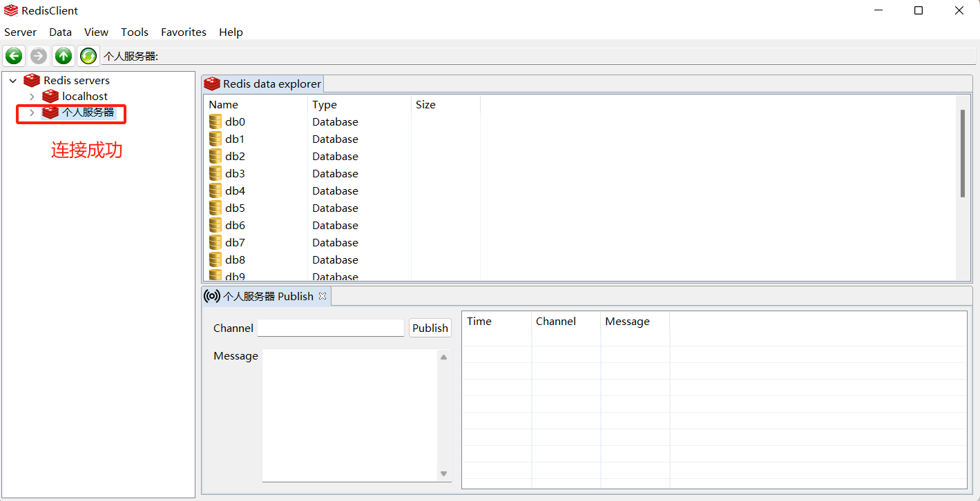Select the db2 row name

pos(235,157)
